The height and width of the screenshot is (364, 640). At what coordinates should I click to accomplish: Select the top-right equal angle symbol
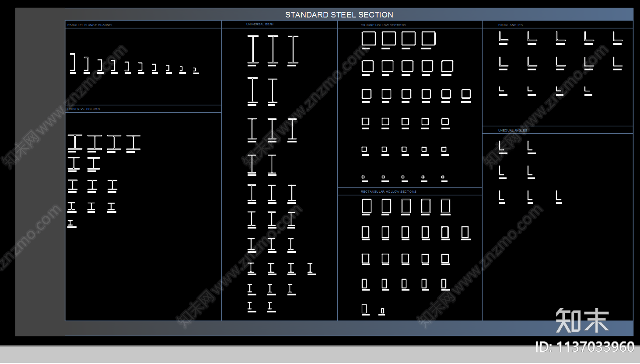coord(617,38)
